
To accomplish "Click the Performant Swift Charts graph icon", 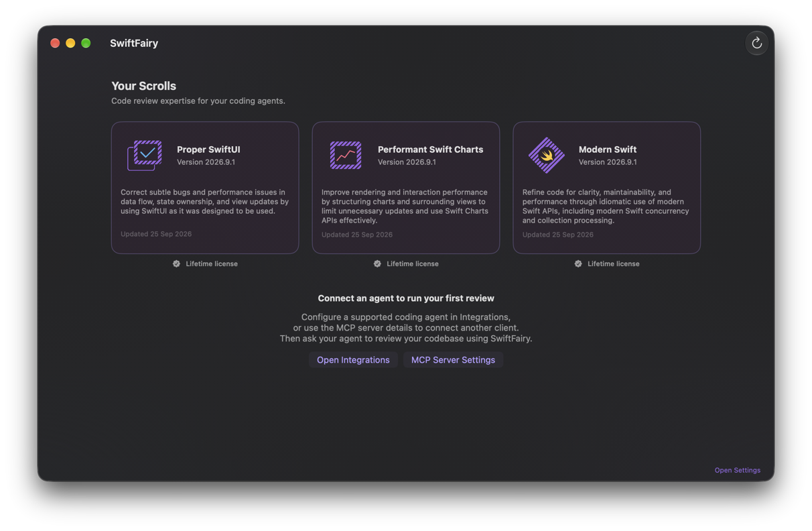I will [x=346, y=155].
